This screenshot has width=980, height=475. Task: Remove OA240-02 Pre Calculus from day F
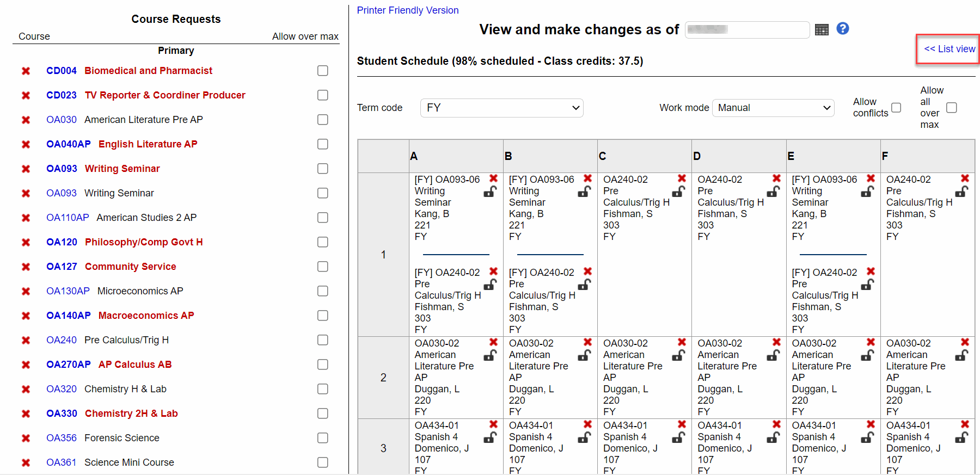click(x=964, y=178)
